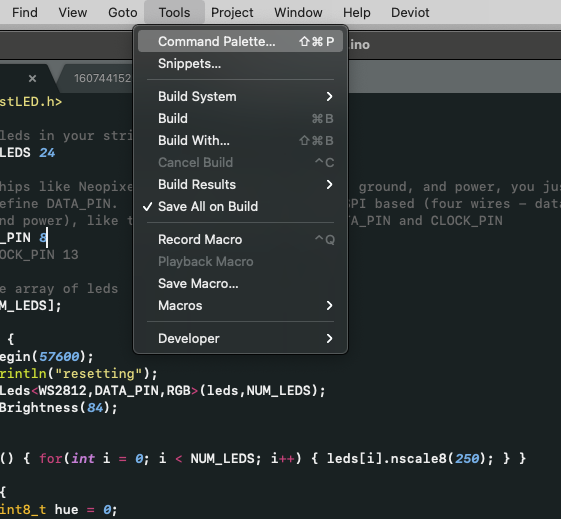Click the "resetting" string in code
Screen dimensions: 561x519
point(99,373)
